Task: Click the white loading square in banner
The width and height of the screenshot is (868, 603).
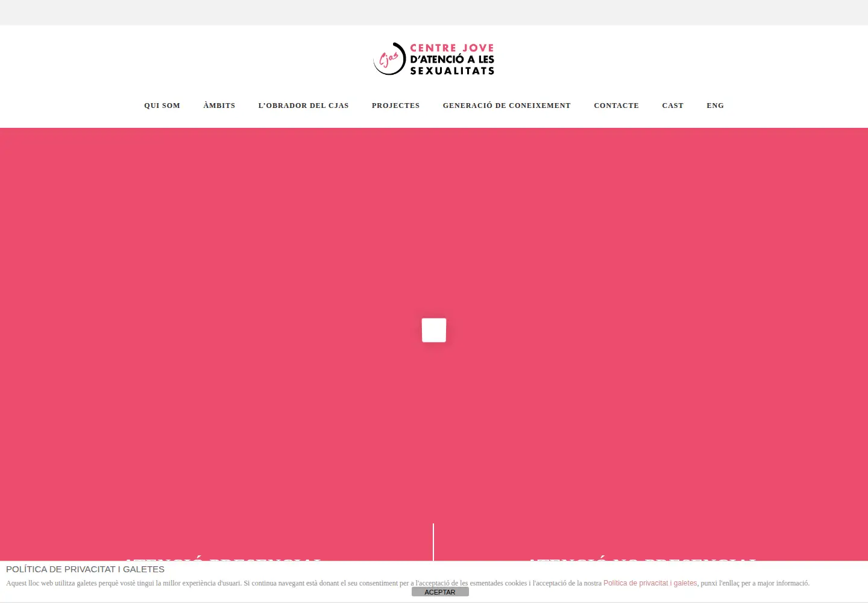Action: pyautogui.click(x=434, y=330)
